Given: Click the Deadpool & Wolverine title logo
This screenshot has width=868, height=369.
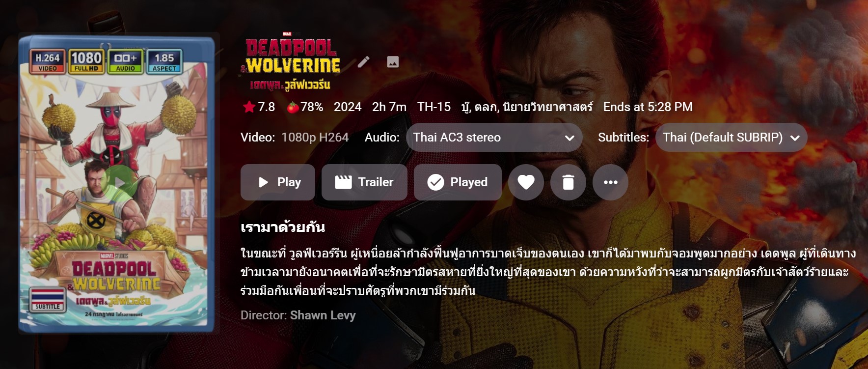Looking at the screenshot, I should [x=291, y=61].
